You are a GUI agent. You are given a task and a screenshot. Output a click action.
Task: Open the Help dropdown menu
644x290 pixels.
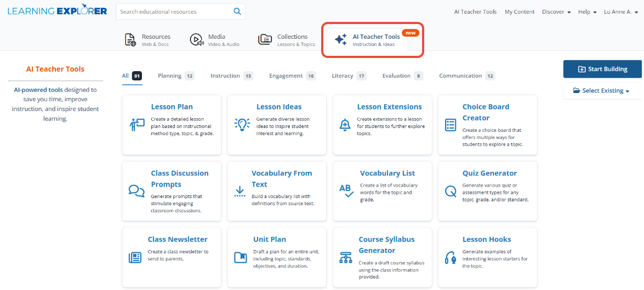click(588, 12)
